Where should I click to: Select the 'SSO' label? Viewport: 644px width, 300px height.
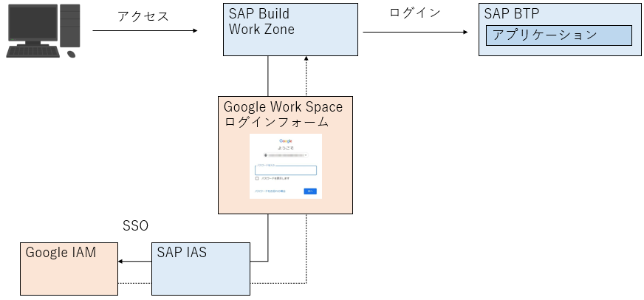pyautogui.click(x=136, y=225)
